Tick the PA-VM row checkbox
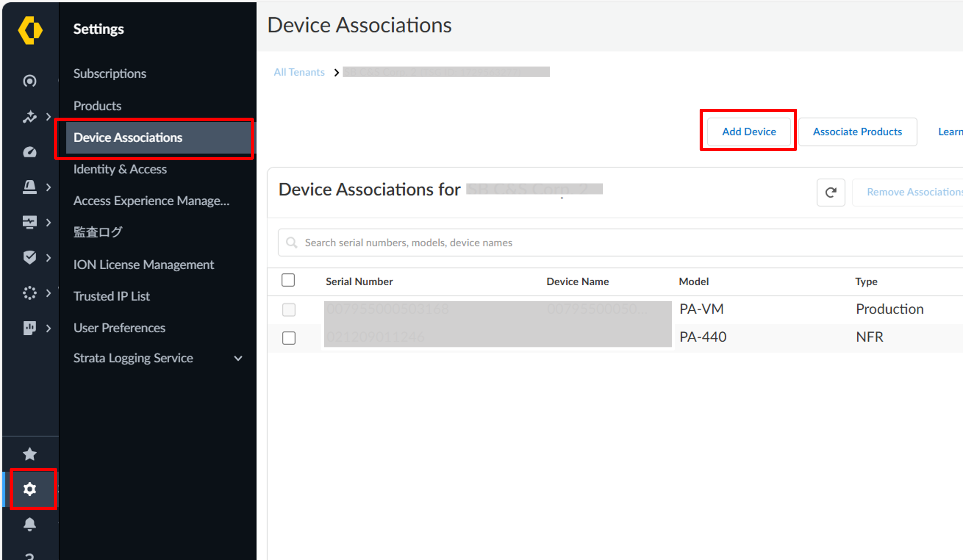The width and height of the screenshot is (963, 560). (x=289, y=310)
